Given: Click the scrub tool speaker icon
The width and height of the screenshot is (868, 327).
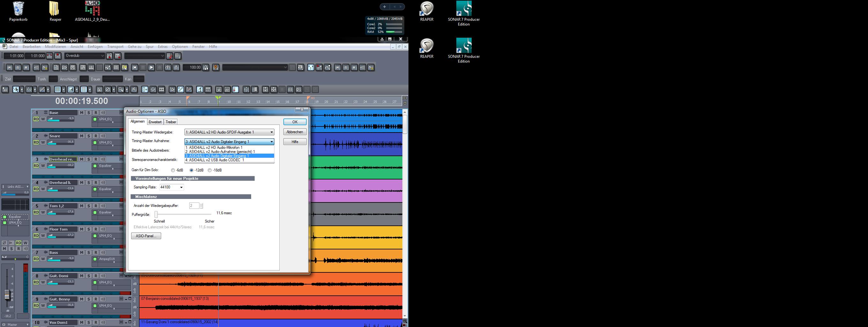Looking at the screenshot, I should coord(134,89).
